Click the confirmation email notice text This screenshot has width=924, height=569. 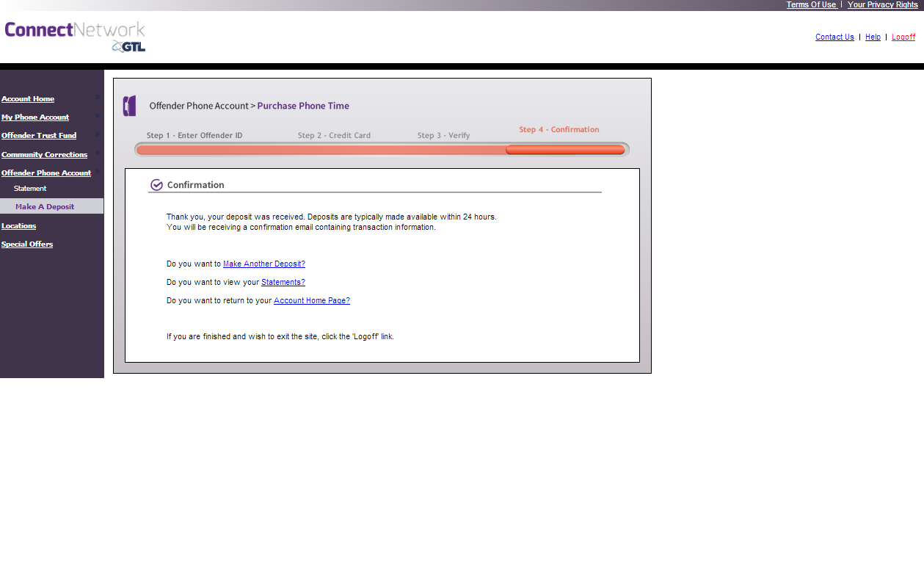[301, 228]
